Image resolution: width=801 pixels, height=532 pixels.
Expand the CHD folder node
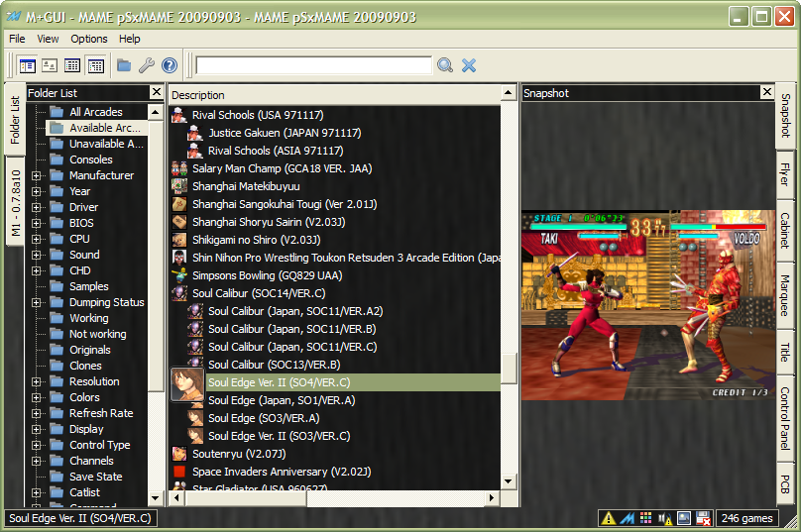click(36, 270)
